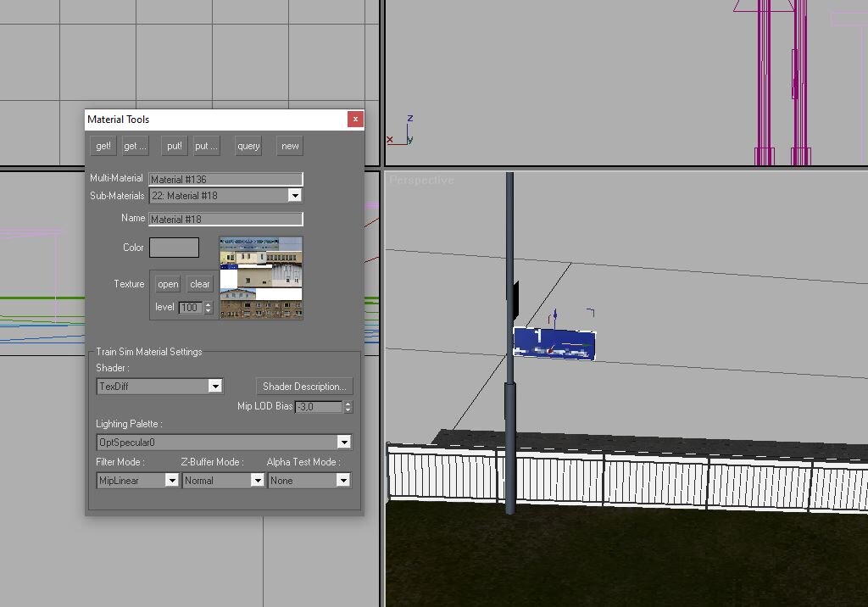This screenshot has width=868, height=607.
Task: Click the new material button
Action: point(290,146)
